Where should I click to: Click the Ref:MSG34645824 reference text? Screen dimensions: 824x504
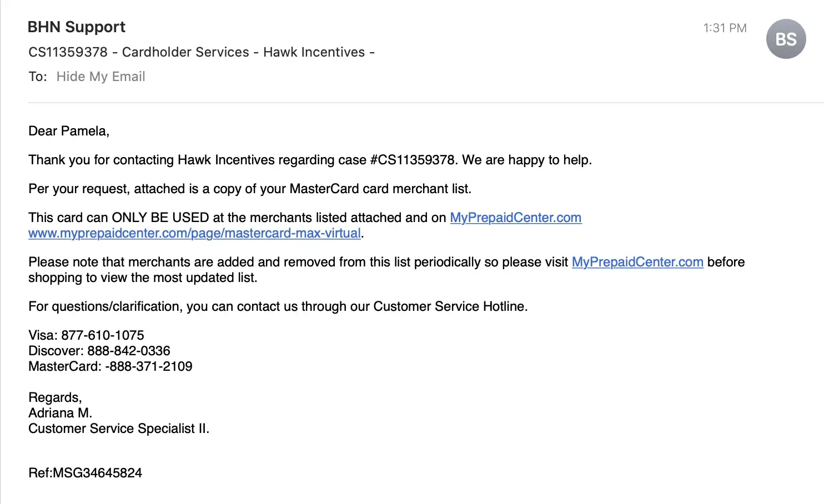85,473
